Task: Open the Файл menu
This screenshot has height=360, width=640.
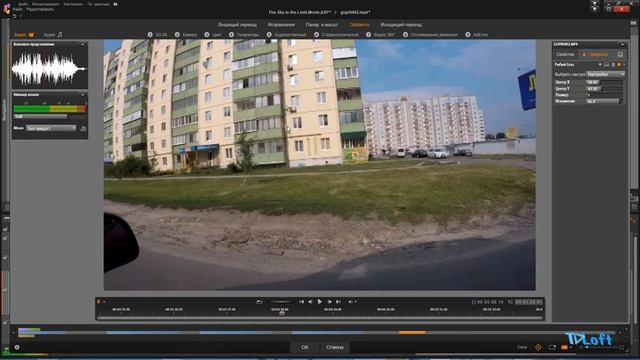Action: click(18, 9)
